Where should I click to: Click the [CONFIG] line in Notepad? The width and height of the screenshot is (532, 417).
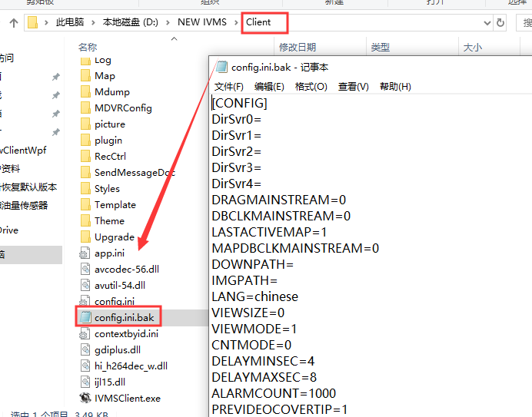pos(240,103)
